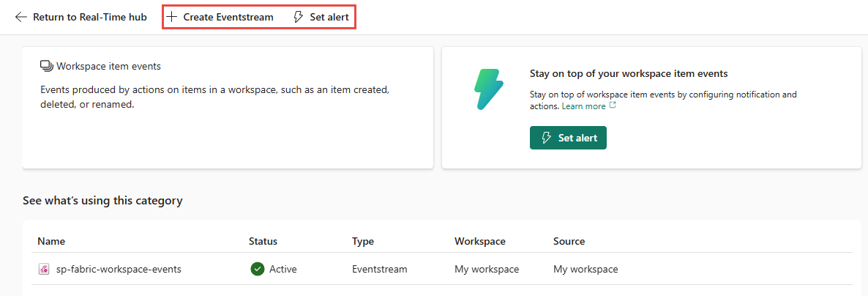Click the plus icon for Create Eventstream
The height and width of the screenshot is (296, 868).
pos(172,17)
